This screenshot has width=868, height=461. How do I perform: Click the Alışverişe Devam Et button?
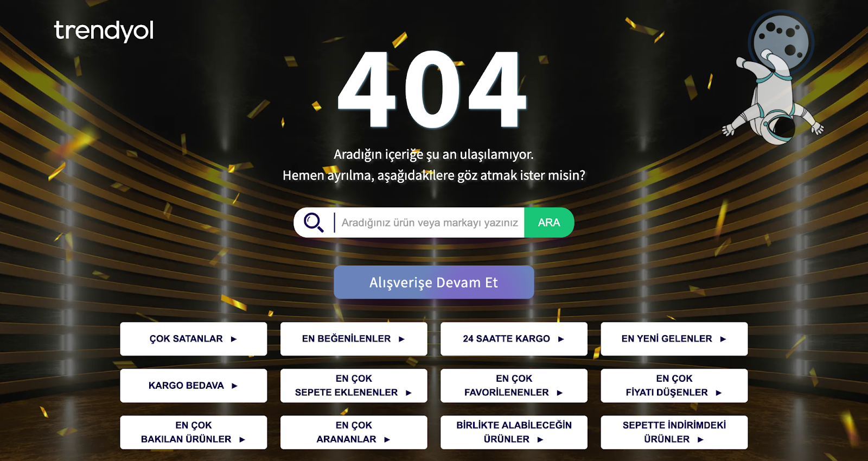(434, 282)
